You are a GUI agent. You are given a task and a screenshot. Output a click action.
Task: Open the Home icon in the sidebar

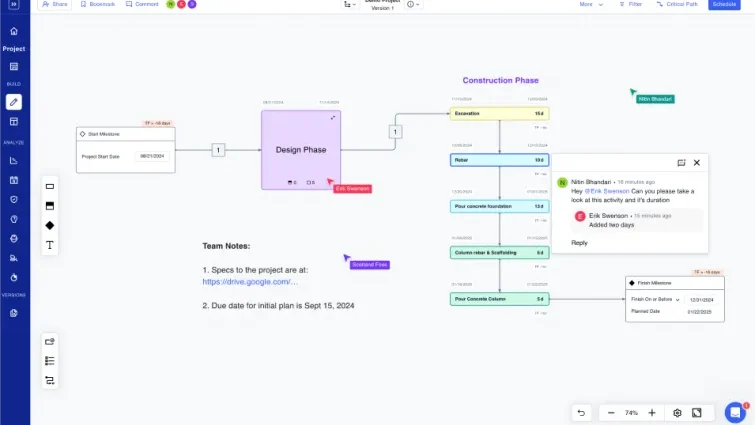(13, 31)
